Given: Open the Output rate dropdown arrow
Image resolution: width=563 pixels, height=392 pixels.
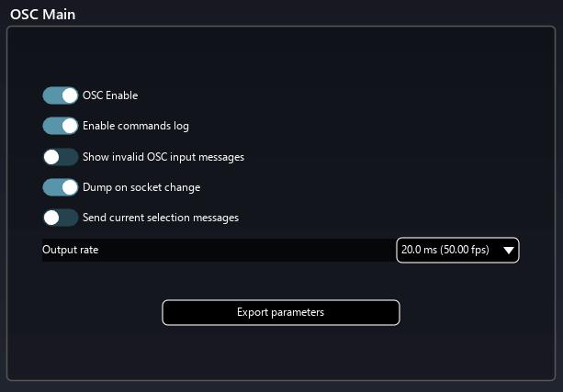Looking at the screenshot, I should (508, 250).
